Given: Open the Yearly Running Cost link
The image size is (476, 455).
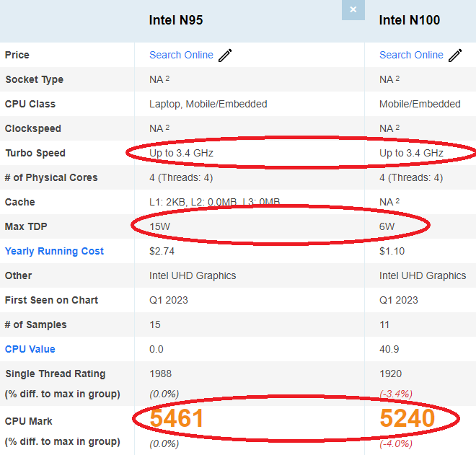Looking at the screenshot, I should [x=54, y=252].
